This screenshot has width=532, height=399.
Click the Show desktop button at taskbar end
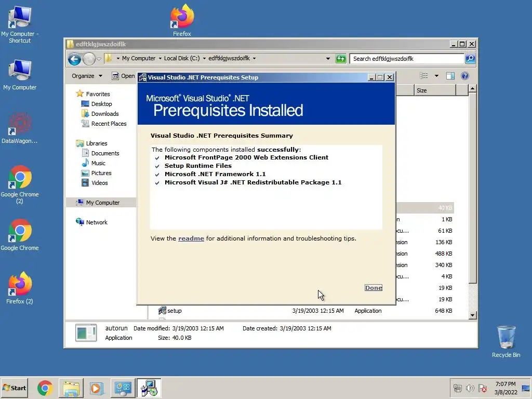pos(526,388)
